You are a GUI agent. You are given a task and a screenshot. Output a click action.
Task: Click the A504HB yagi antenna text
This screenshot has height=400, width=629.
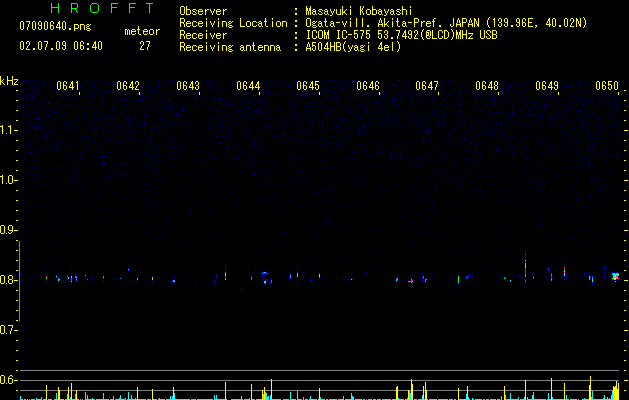tap(353, 47)
